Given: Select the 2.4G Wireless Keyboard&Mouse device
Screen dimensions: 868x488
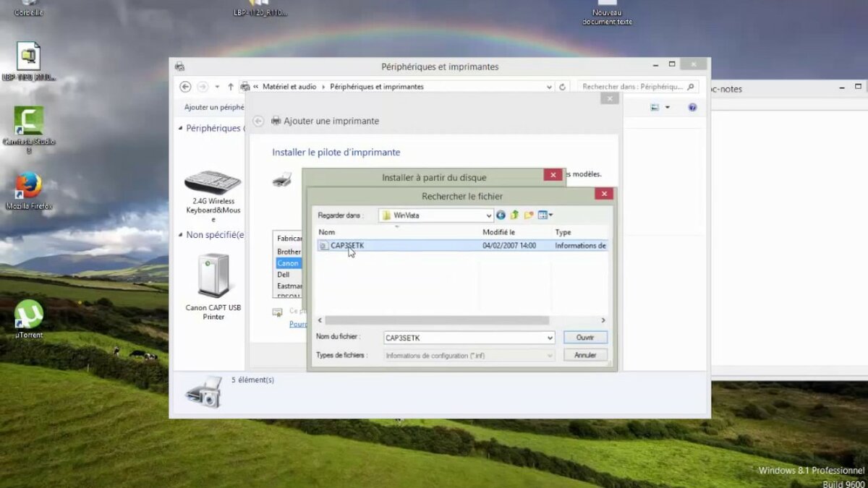Looking at the screenshot, I should [x=213, y=195].
